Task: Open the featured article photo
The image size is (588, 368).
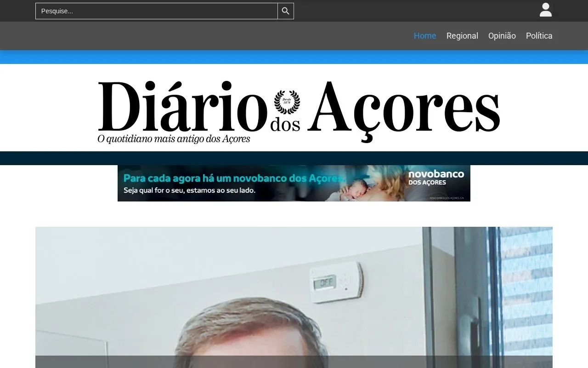Action: pos(294,297)
